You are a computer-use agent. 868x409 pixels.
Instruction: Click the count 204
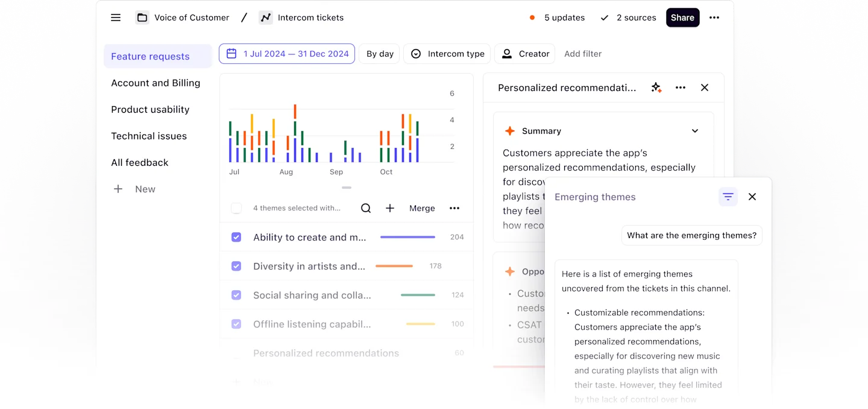[x=457, y=237]
